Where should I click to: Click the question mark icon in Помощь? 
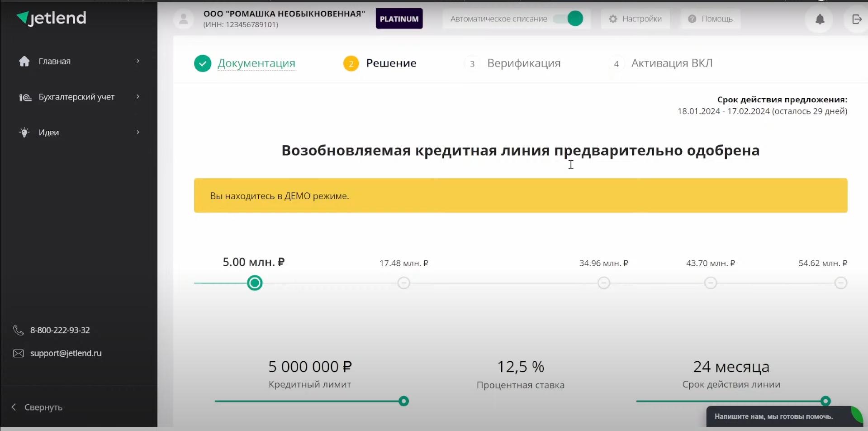(x=692, y=19)
